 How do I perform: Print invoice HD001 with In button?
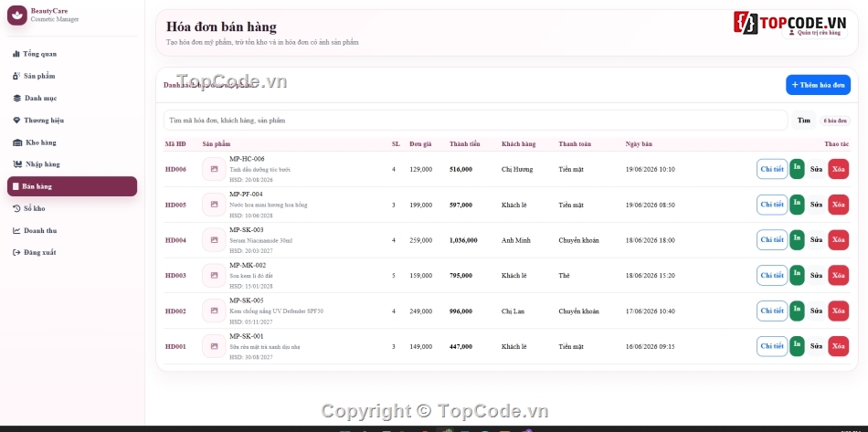(797, 346)
